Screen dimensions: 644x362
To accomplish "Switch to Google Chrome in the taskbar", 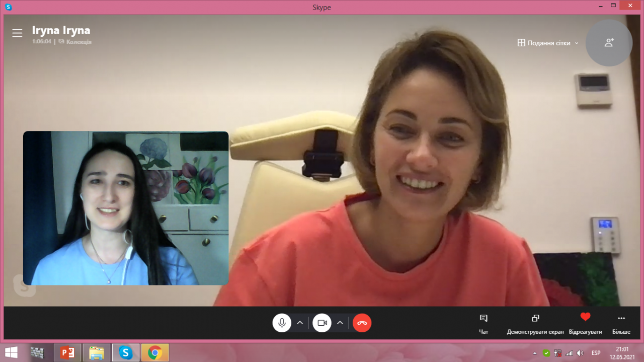I will click(154, 352).
